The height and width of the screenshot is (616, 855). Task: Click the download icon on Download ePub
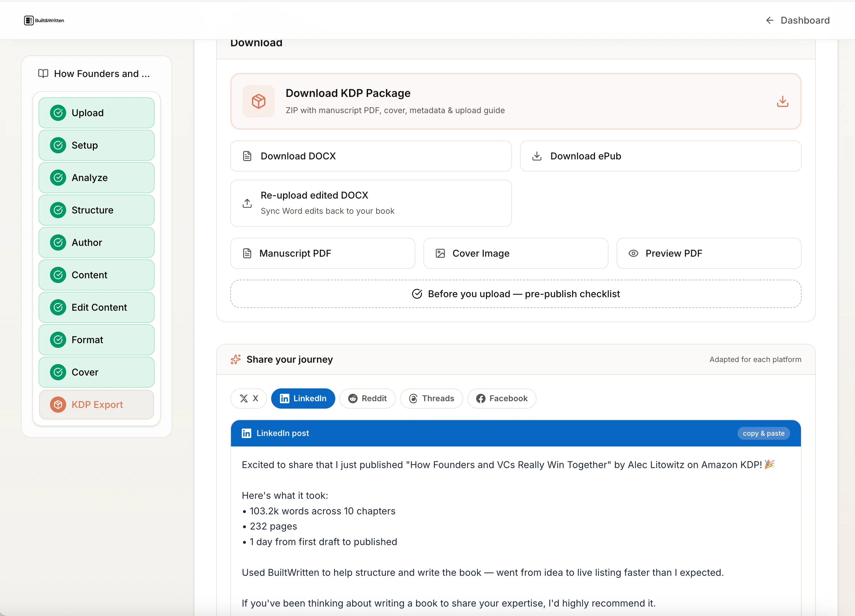click(537, 156)
